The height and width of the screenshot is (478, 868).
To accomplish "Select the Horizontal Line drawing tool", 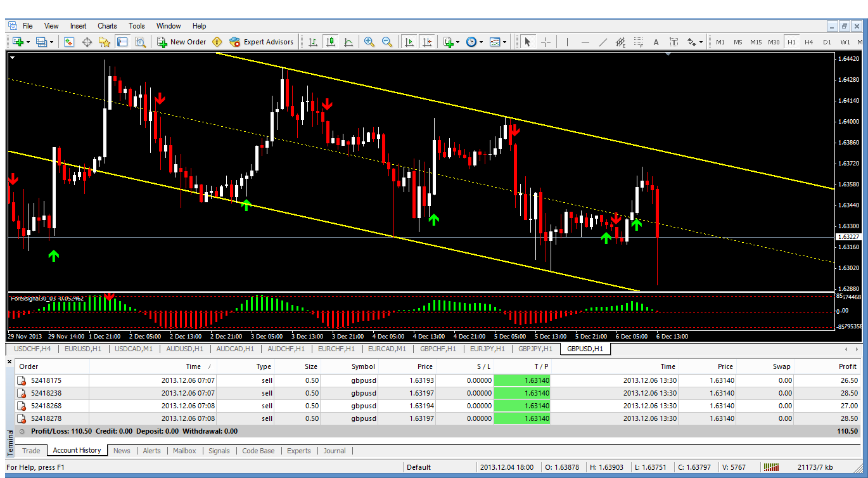I will [585, 42].
